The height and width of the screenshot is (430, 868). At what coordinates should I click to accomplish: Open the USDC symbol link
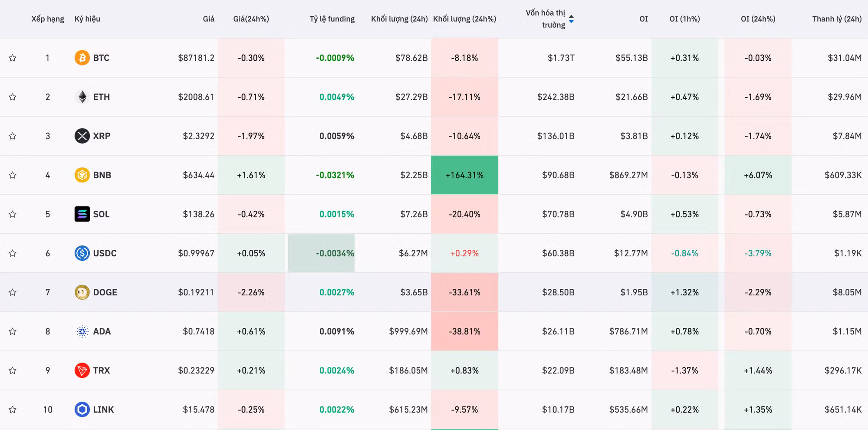(105, 253)
